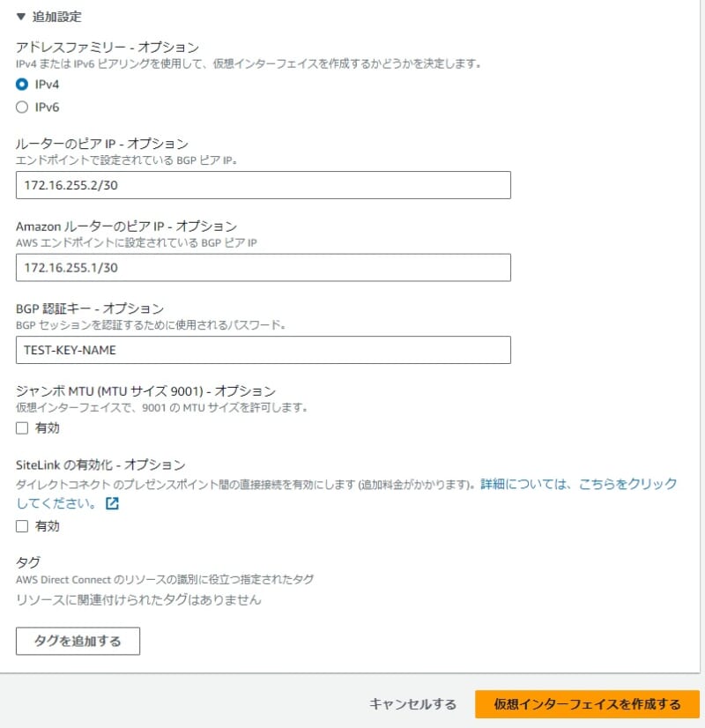Viewport: 705px width, 728px height.
Task: Click the キャンセルする button
Action: pos(412,704)
